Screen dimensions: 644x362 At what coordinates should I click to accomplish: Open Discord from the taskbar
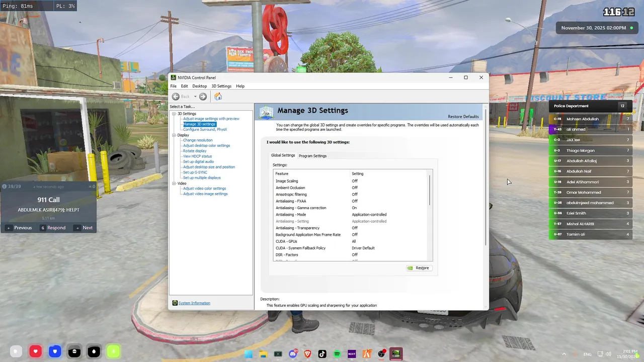pyautogui.click(x=293, y=354)
